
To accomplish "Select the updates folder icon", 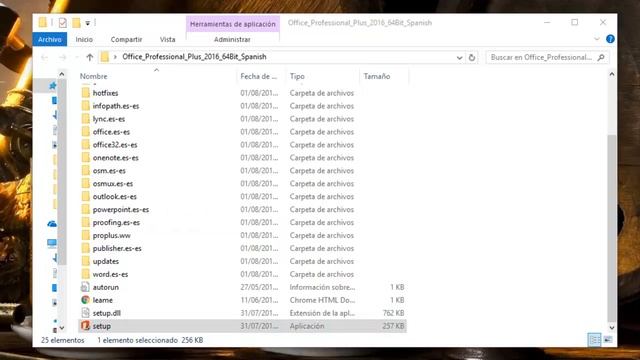I will click(x=85, y=261).
